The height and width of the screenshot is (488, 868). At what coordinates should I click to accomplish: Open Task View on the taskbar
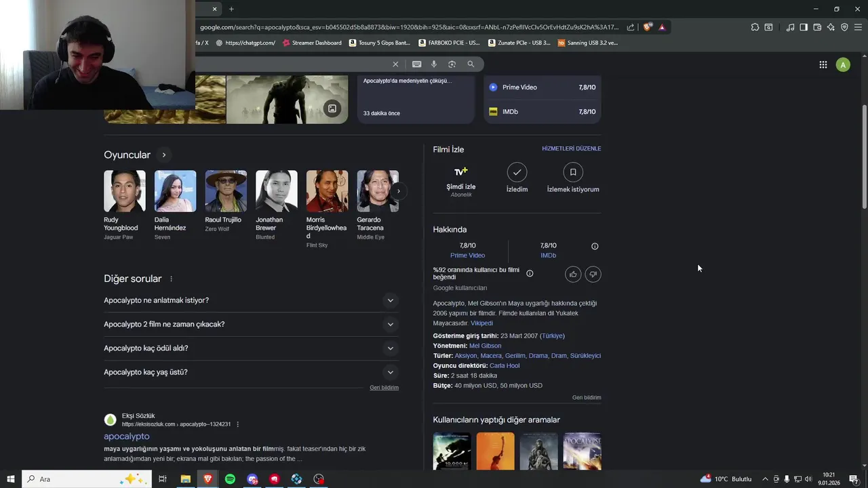[163, 479]
